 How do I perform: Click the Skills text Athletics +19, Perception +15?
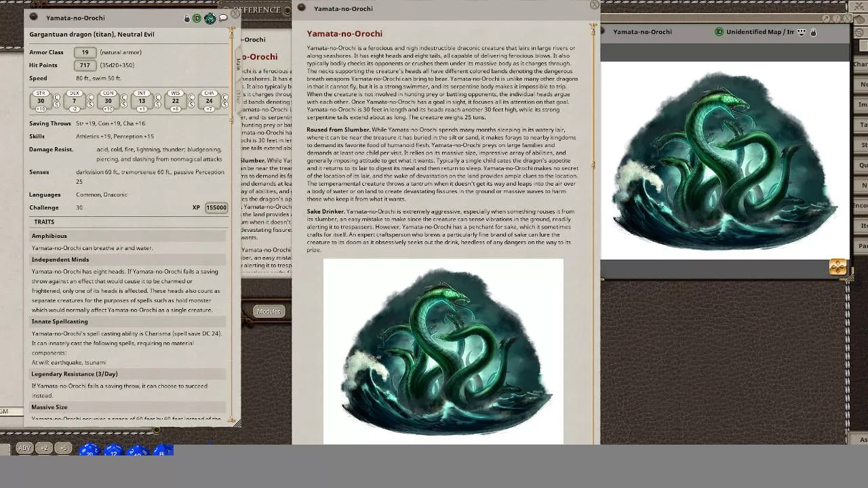point(115,136)
